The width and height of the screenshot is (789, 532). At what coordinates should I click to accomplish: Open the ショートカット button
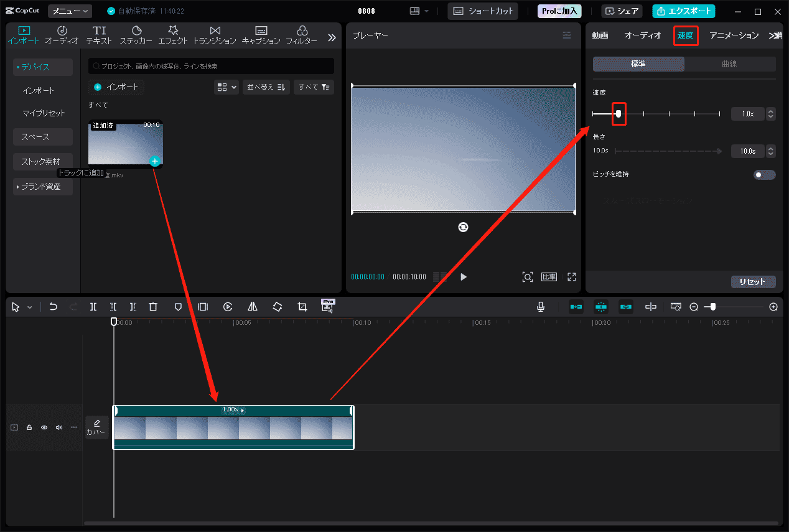click(x=483, y=11)
